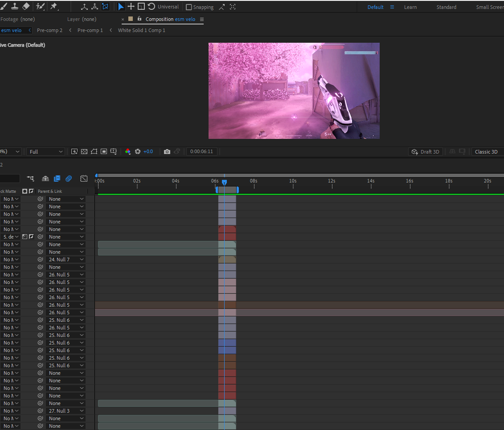Open Pre-comp 2 from the breadcrumb

point(49,30)
